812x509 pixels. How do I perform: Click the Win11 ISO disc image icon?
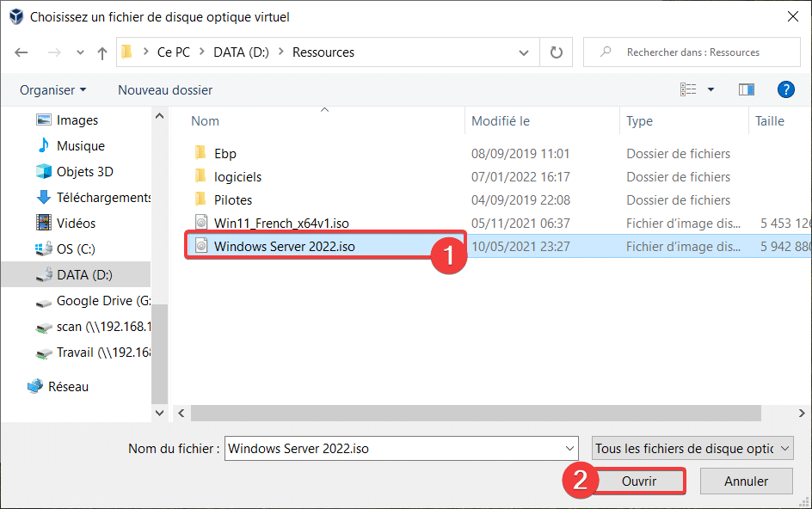[201, 222]
